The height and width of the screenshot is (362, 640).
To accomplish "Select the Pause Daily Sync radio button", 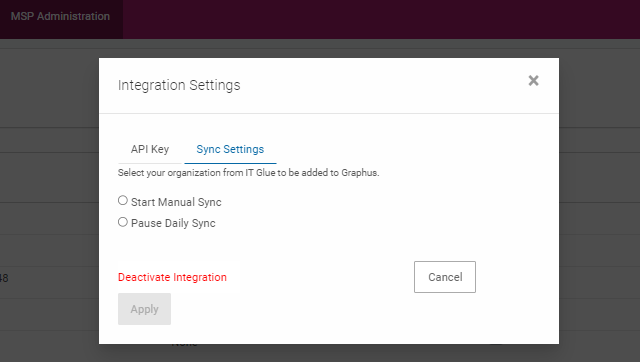I will tap(123, 222).
